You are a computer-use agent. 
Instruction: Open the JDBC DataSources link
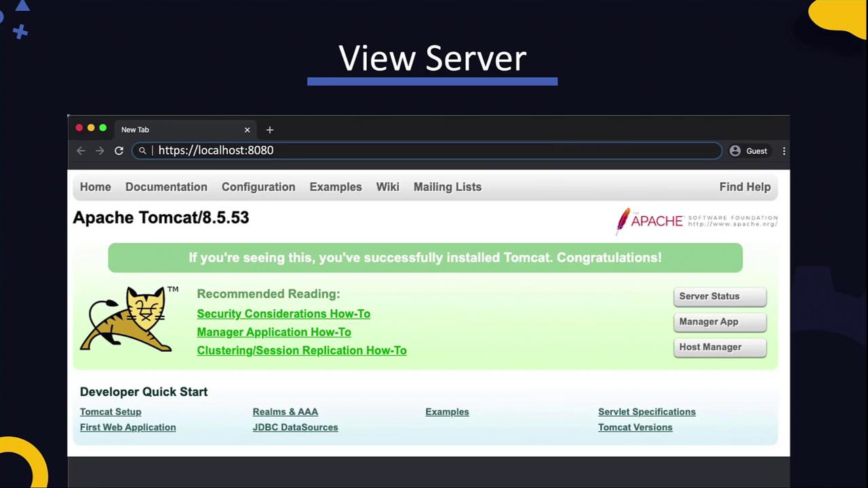[x=295, y=428]
